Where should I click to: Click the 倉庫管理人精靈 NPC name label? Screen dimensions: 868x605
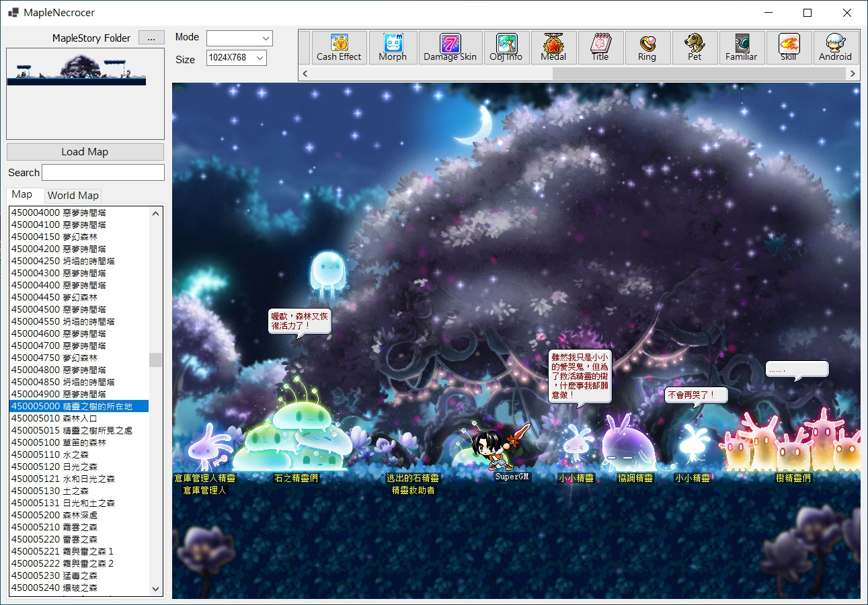click(x=205, y=478)
